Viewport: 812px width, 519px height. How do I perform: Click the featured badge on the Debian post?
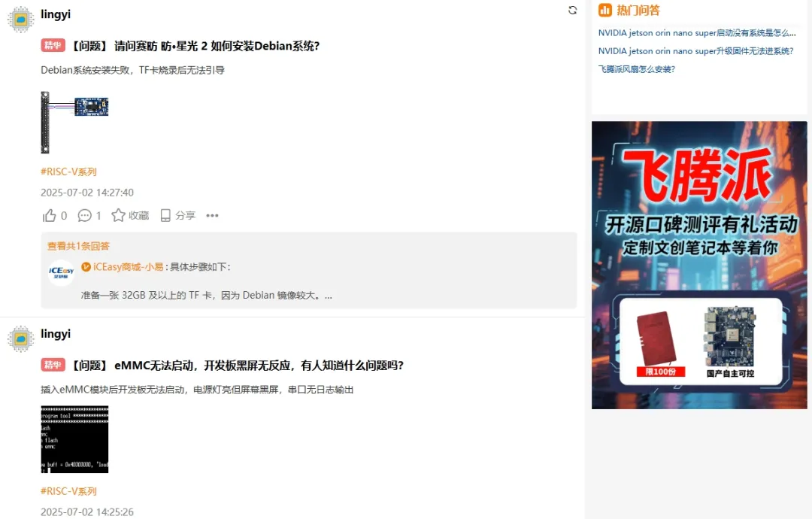(x=53, y=46)
